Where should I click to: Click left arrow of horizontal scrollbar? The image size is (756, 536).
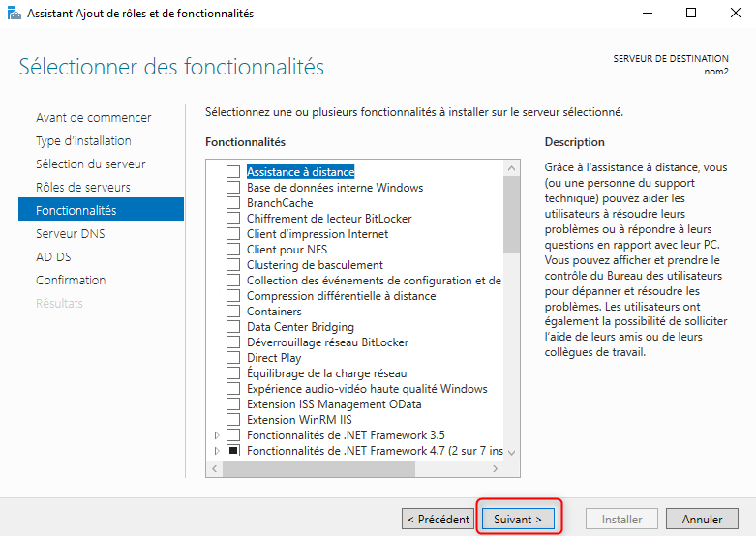[x=215, y=468]
